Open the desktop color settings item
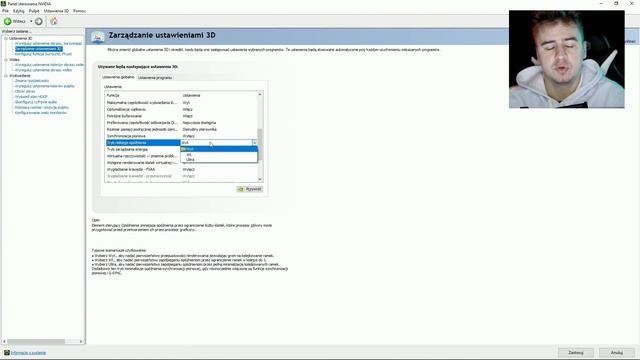Screen dimensions: 640x360 click(44, 86)
